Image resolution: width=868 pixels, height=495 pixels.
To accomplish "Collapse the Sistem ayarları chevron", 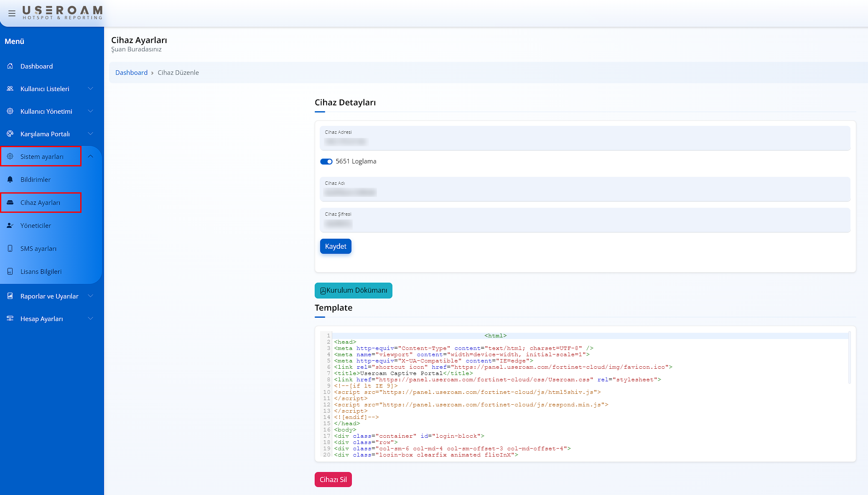I will pyautogui.click(x=90, y=156).
